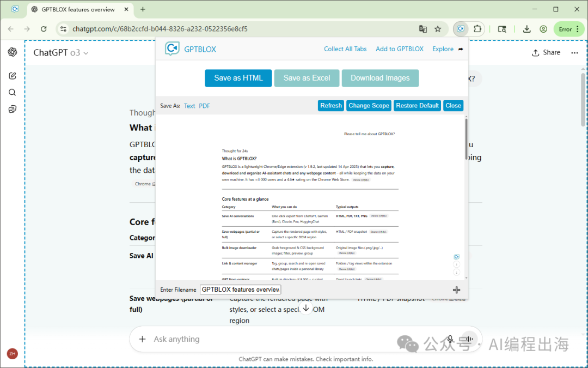
Task: Open search chats magnifier icon in sidebar
Action: [13, 92]
